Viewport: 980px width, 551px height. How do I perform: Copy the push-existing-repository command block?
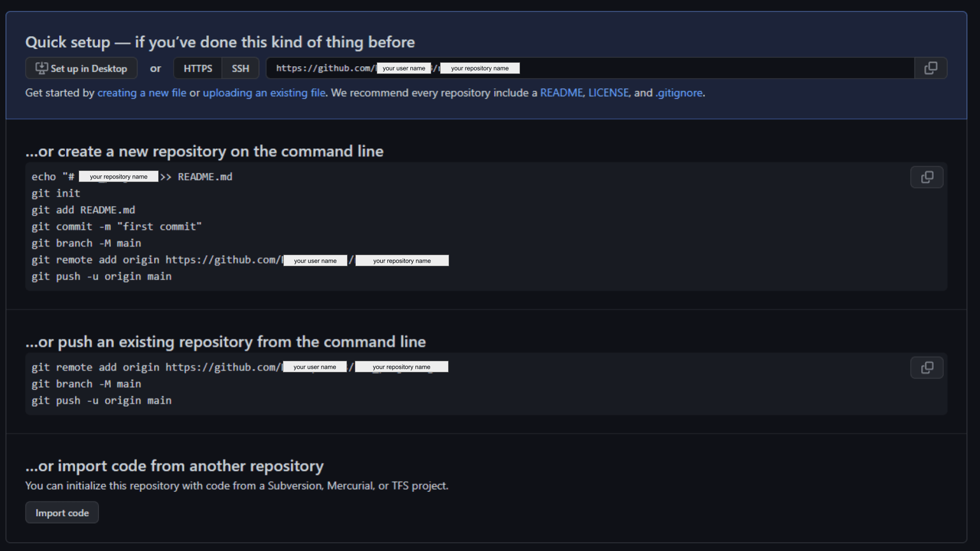(927, 367)
